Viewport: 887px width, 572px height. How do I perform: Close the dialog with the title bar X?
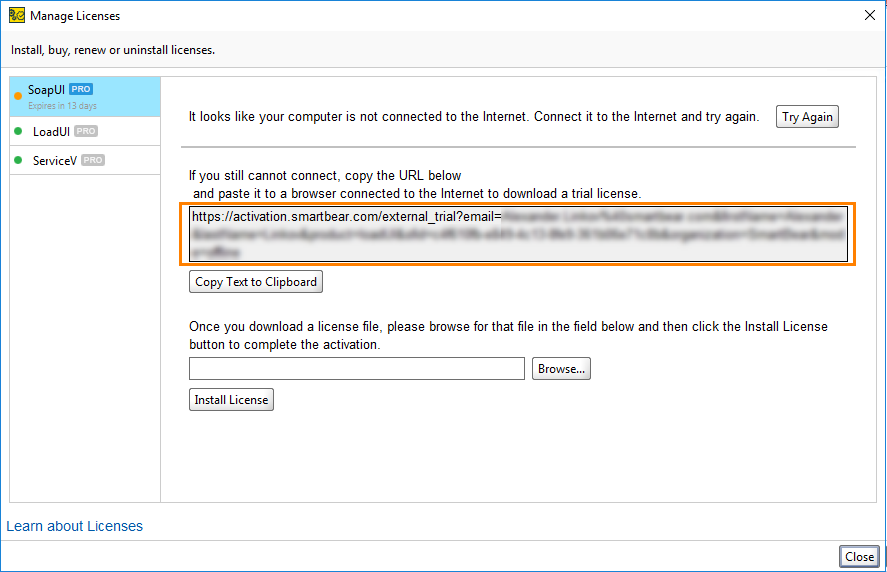[870, 15]
